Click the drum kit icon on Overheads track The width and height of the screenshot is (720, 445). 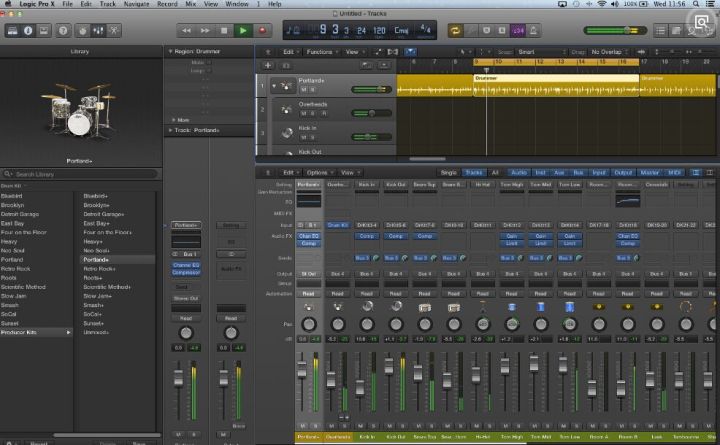(285, 108)
